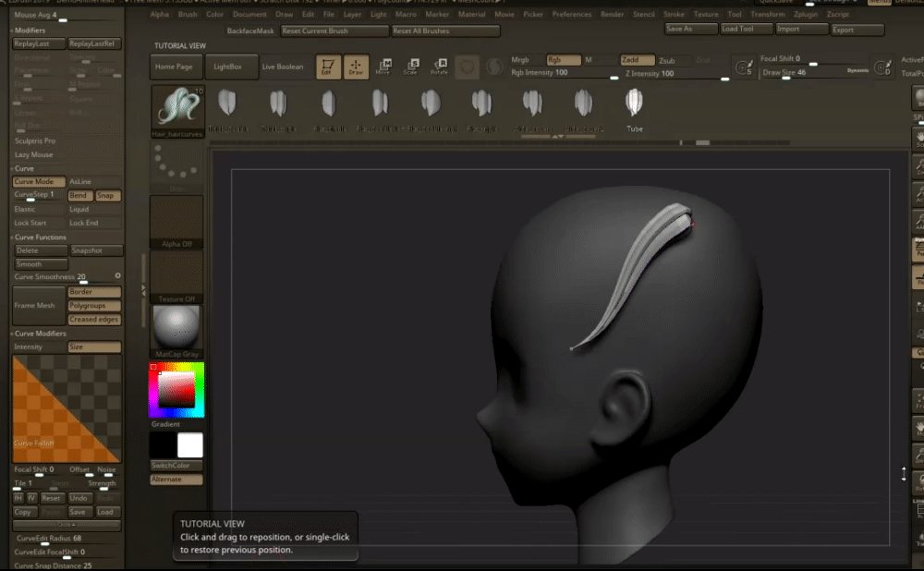
Task: Click the sphere gizmo icon beside Rotate
Action: [467, 67]
